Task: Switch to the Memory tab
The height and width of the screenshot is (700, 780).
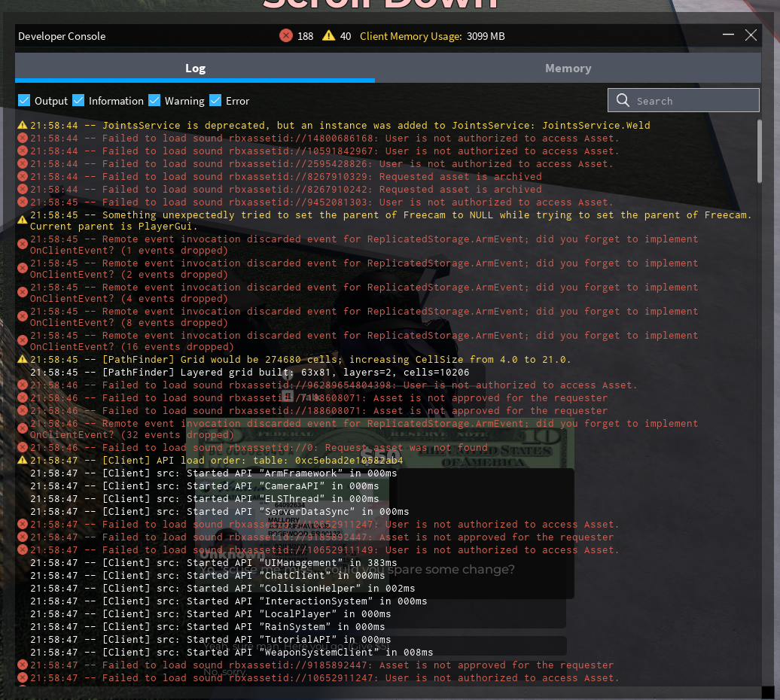Action: point(568,68)
